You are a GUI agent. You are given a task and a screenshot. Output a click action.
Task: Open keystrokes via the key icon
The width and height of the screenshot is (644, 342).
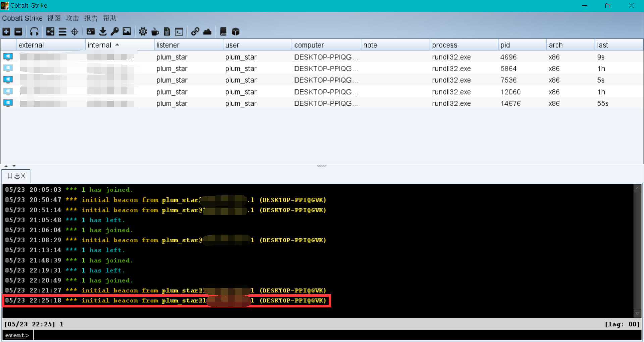tap(115, 32)
